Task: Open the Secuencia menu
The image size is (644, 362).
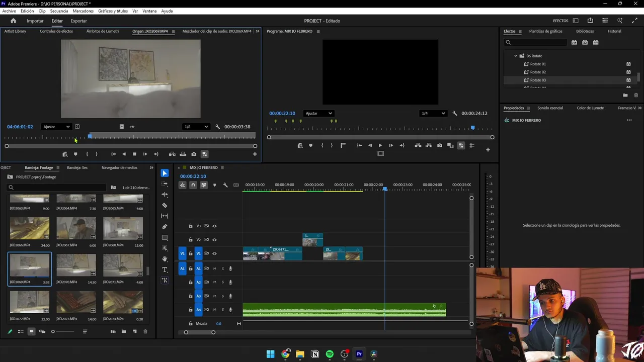Action: tap(59, 11)
